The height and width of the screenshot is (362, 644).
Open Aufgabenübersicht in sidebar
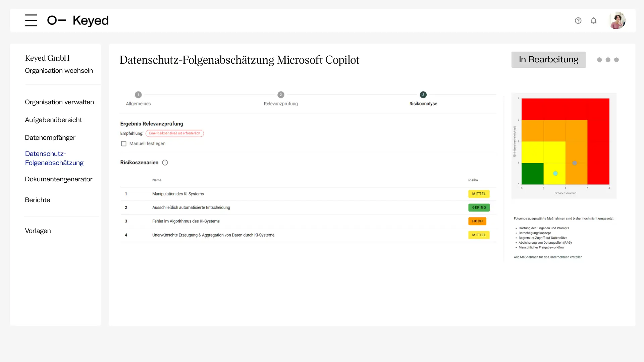pos(53,120)
